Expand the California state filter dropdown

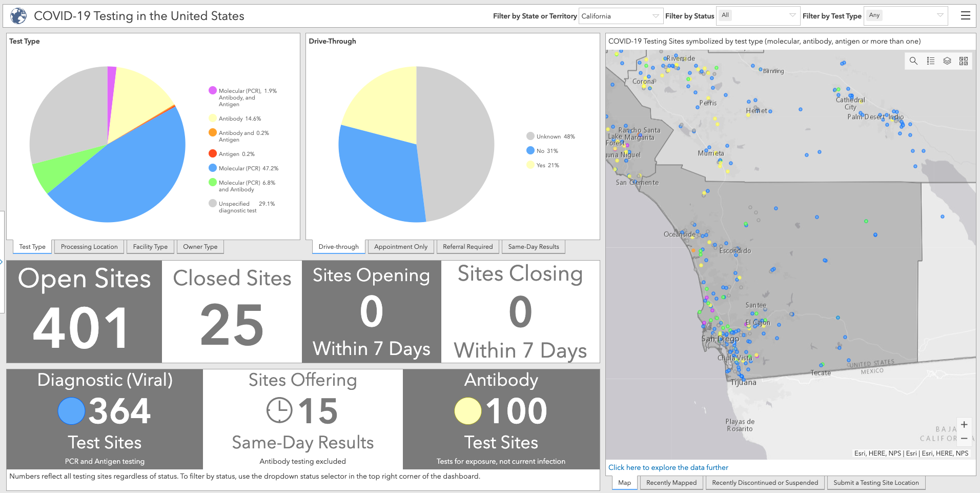[621, 16]
